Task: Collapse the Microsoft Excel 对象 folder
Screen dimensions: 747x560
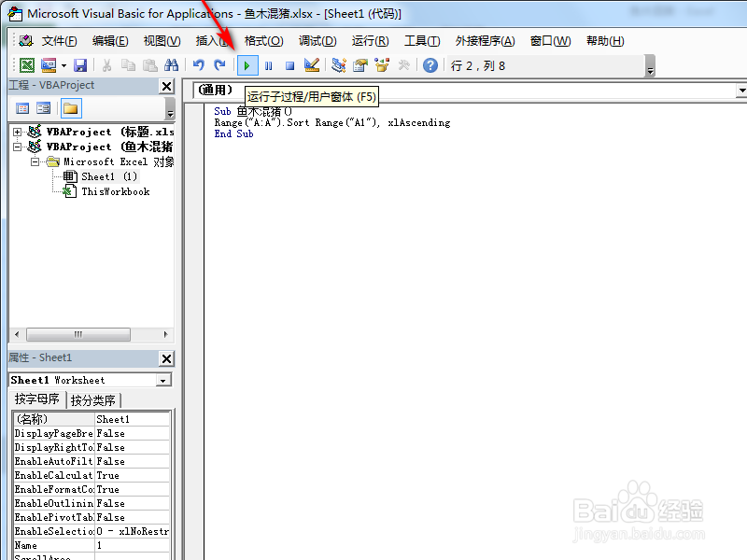Action: (35, 161)
